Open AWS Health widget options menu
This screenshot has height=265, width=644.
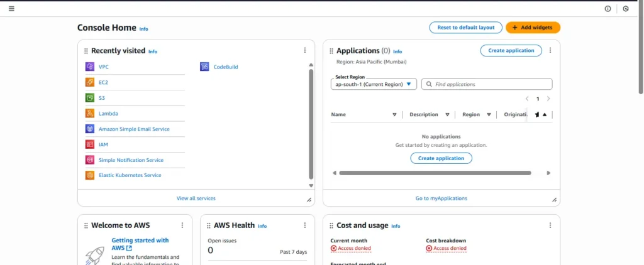pos(305,225)
